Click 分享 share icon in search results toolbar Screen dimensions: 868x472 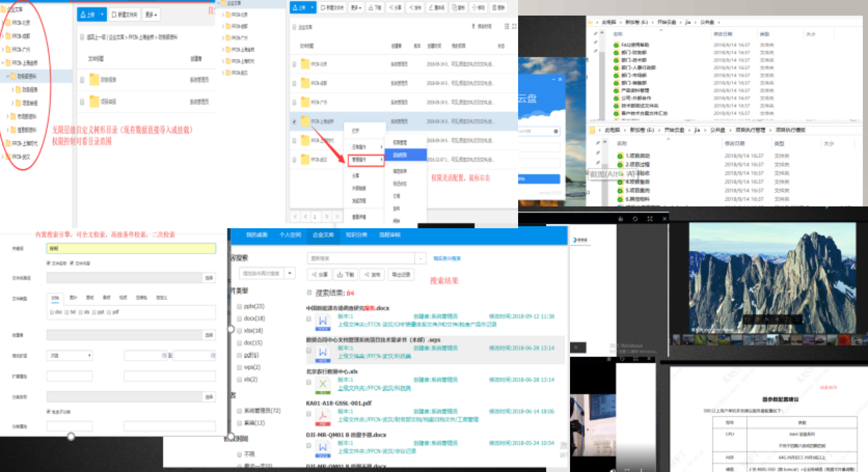[319, 274]
